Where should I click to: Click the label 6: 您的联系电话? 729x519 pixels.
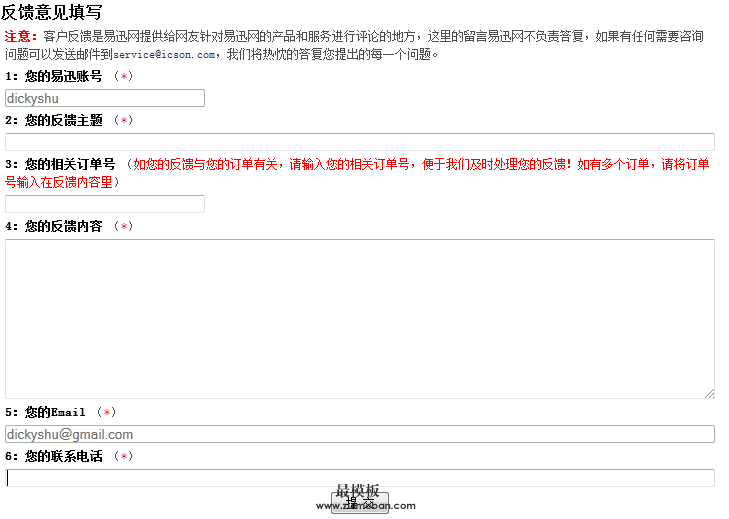click(x=54, y=456)
